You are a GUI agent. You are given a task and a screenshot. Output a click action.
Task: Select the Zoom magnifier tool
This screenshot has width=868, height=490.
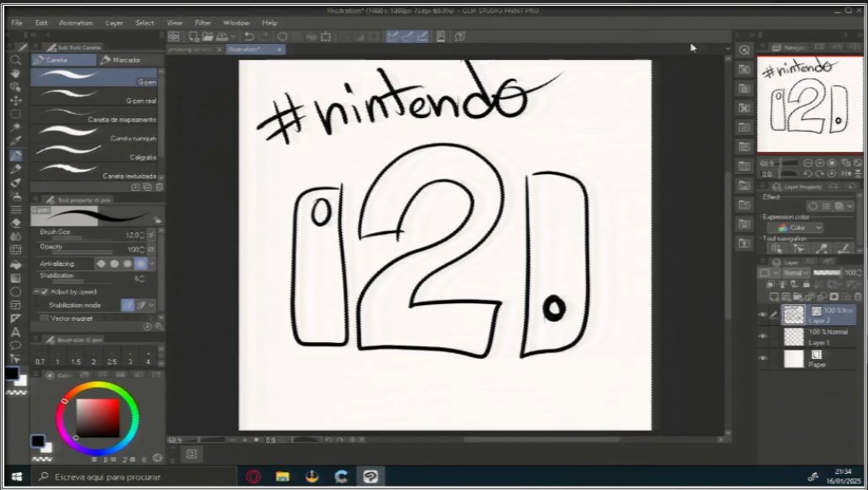(15, 60)
